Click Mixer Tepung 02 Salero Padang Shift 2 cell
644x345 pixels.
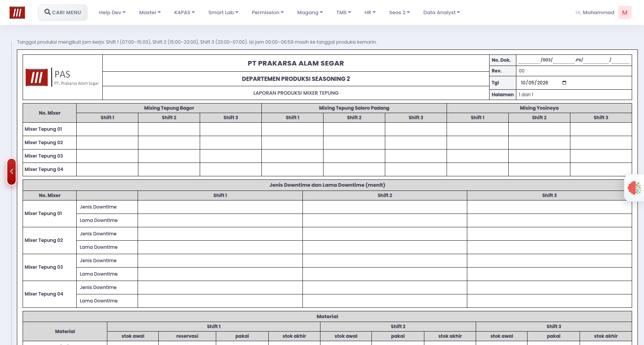[354, 143]
